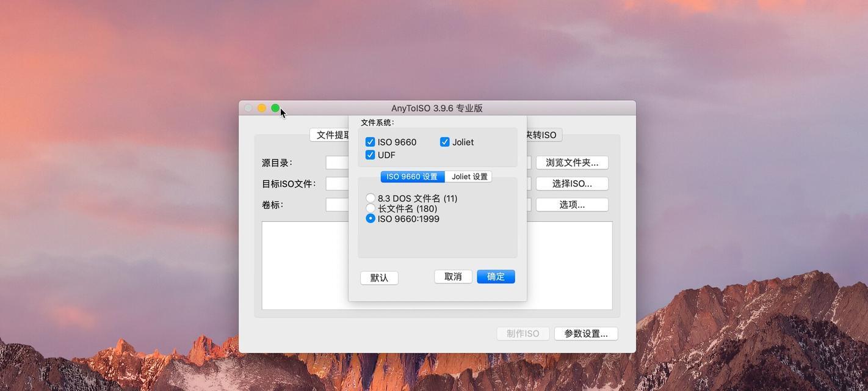
Task: Click the 制作ISO button
Action: [523, 334]
